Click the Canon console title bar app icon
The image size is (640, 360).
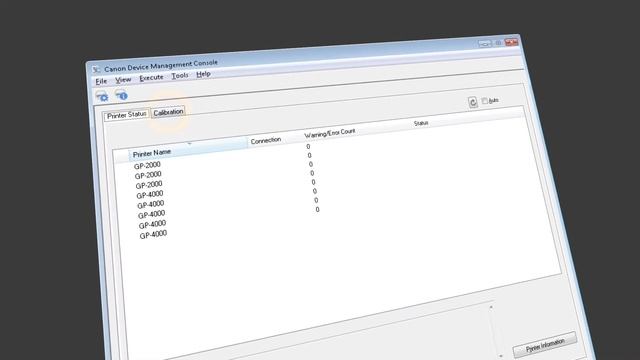tap(96, 70)
